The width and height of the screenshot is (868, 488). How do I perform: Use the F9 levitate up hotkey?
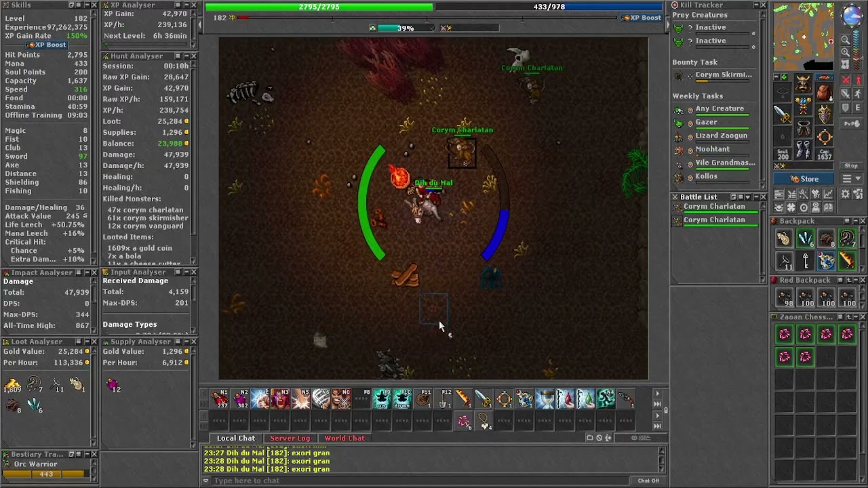pos(382,399)
